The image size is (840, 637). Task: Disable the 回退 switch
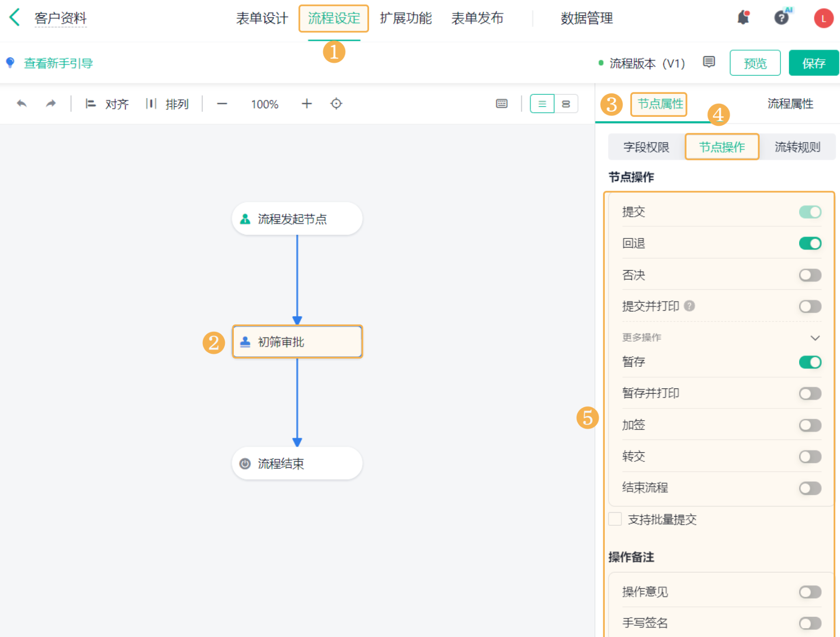[x=810, y=243]
